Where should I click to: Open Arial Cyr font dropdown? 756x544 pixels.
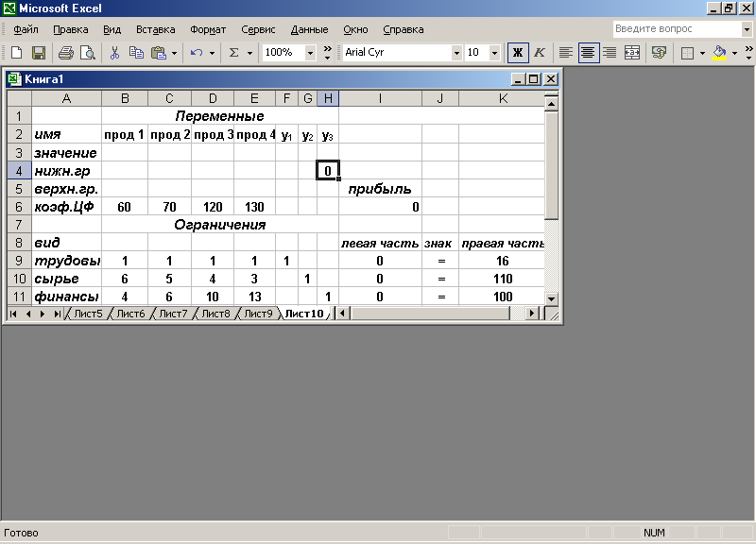pyautogui.click(x=456, y=53)
